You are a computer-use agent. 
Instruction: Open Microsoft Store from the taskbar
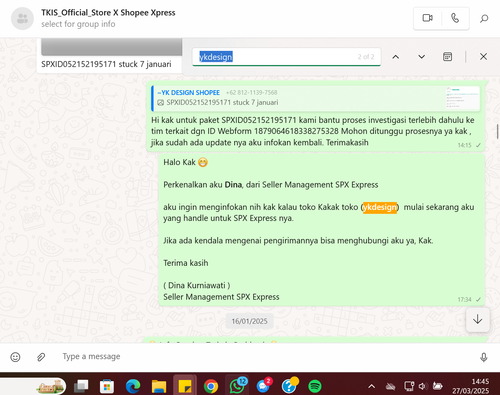tap(107, 386)
